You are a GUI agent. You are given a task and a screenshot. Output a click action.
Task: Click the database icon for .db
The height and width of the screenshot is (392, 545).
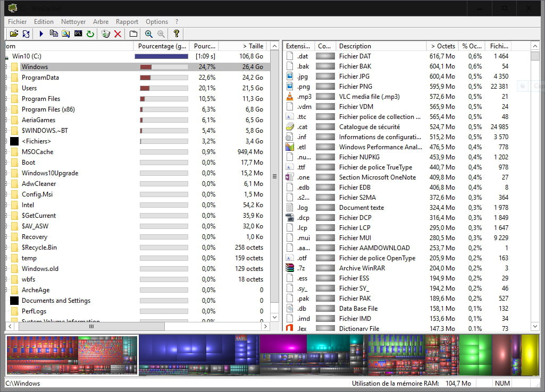pos(290,308)
